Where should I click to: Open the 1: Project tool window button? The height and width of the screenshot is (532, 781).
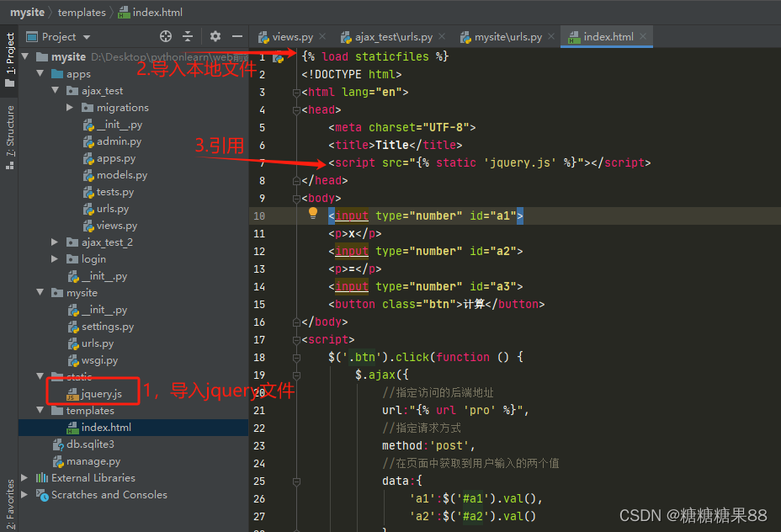(x=9, y=60)
